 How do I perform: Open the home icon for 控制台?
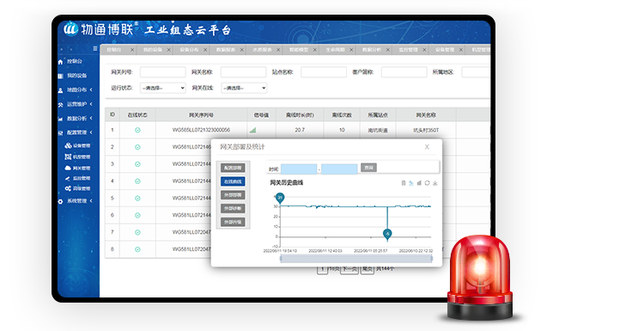click(60, 62)
